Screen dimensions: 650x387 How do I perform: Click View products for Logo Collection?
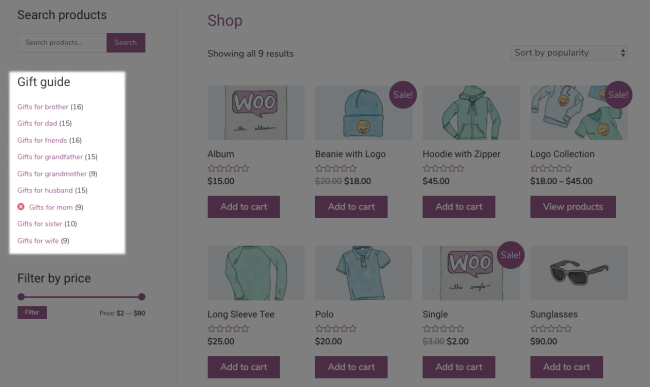click(x=573, y=207)
